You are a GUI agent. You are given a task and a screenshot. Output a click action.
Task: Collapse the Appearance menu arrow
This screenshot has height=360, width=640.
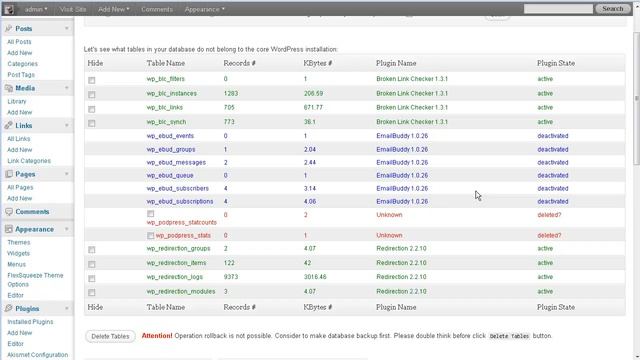[67, 229]
